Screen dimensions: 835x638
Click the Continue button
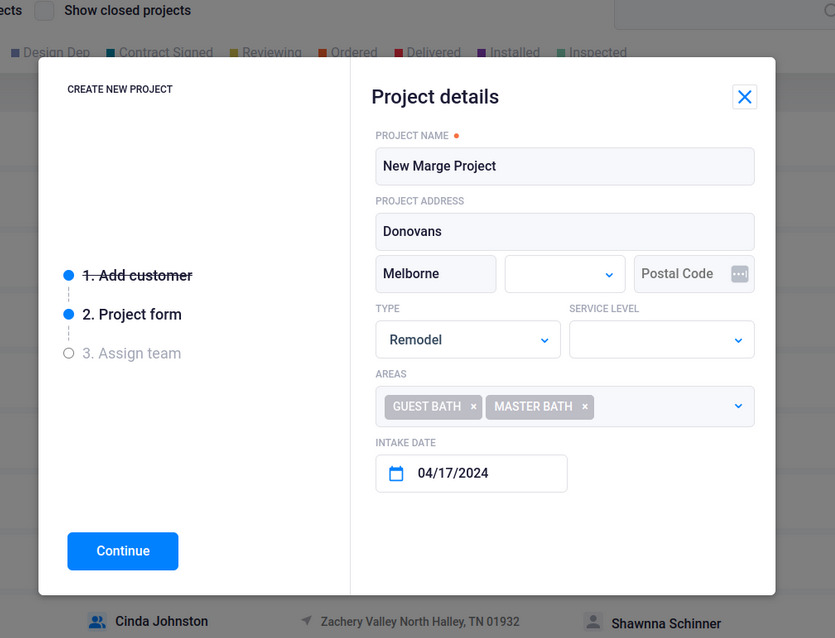[122, 551]
